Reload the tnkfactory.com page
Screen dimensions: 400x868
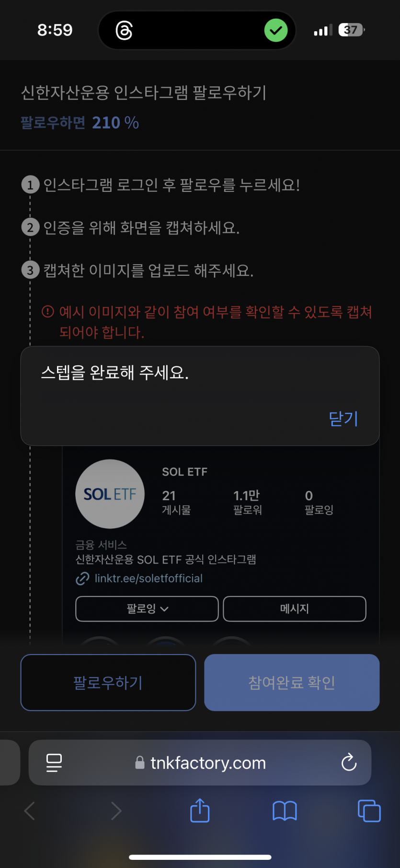pos(349,762)
